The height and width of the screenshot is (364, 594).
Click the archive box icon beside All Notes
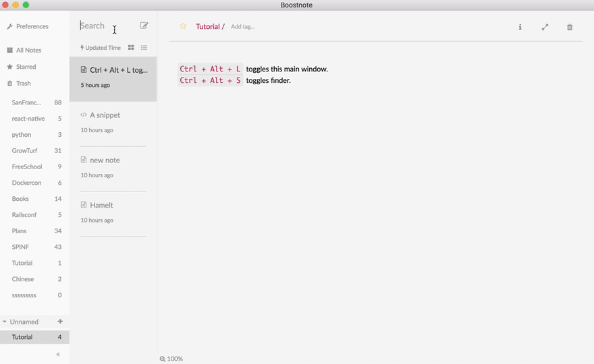point(10,50)
